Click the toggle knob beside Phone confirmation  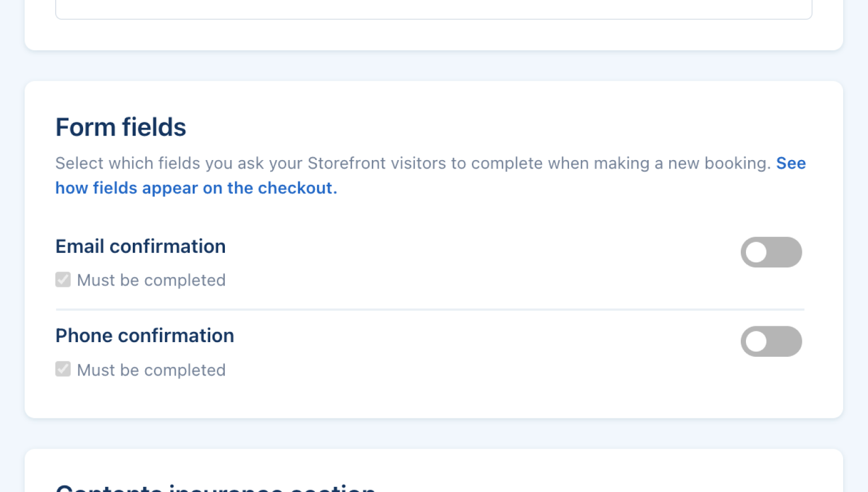757,341
